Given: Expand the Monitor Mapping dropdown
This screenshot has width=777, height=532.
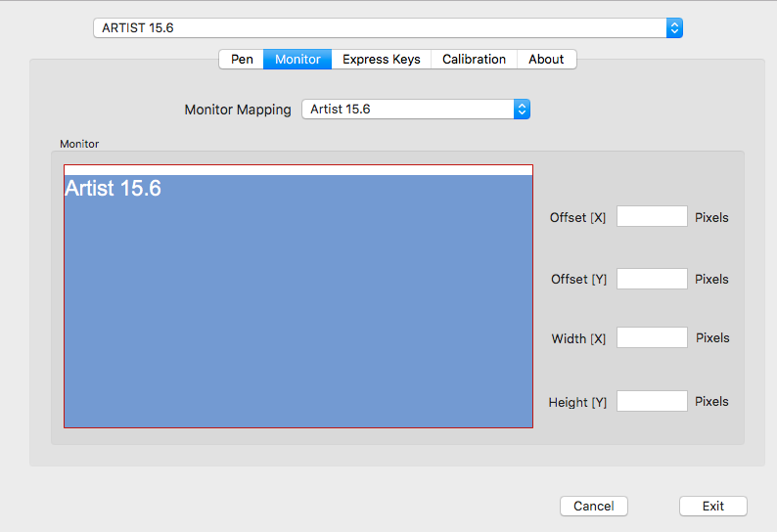Looking at the screenshot, I should coord(416,109).
